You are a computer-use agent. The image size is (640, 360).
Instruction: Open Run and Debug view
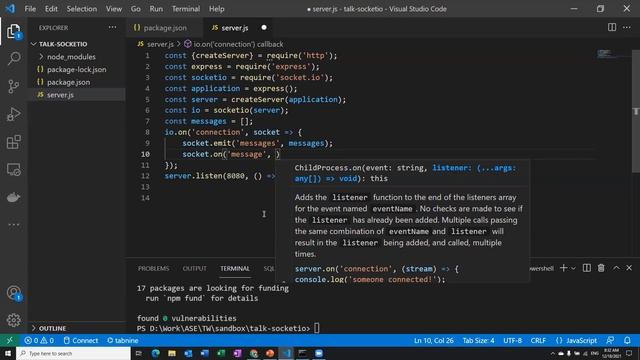tap(13, 114)
